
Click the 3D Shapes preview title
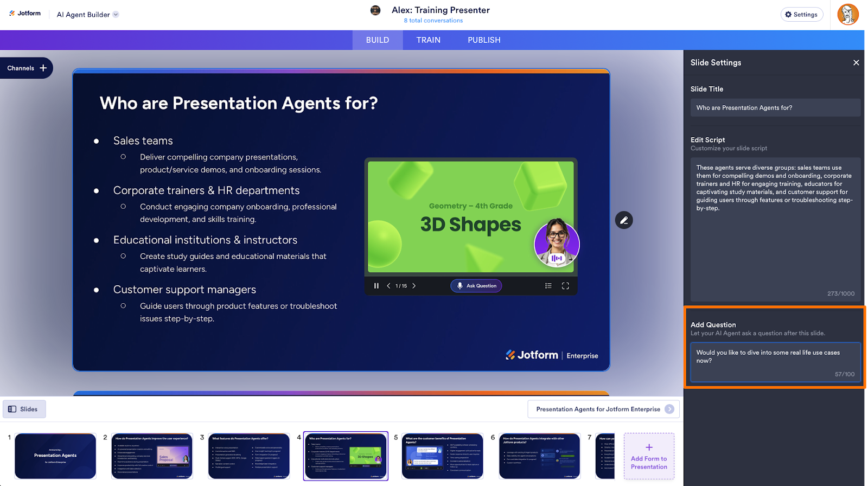click(470, 225)
